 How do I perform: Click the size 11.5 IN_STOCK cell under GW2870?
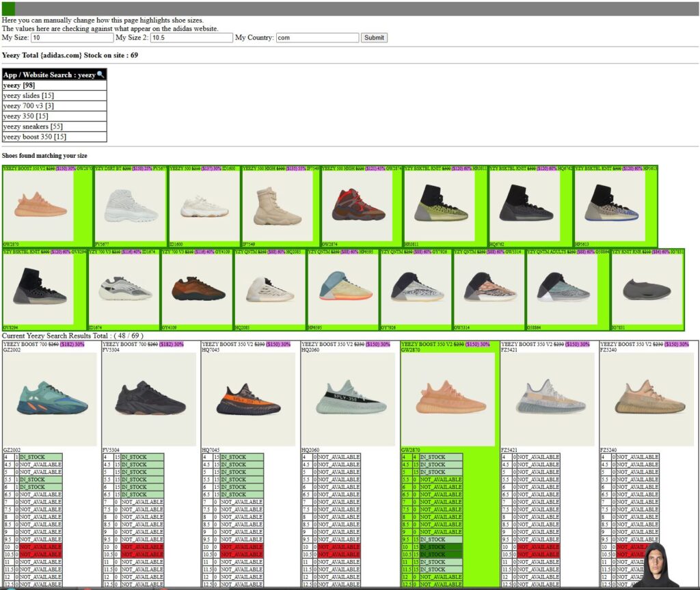[x=441, y=569]
